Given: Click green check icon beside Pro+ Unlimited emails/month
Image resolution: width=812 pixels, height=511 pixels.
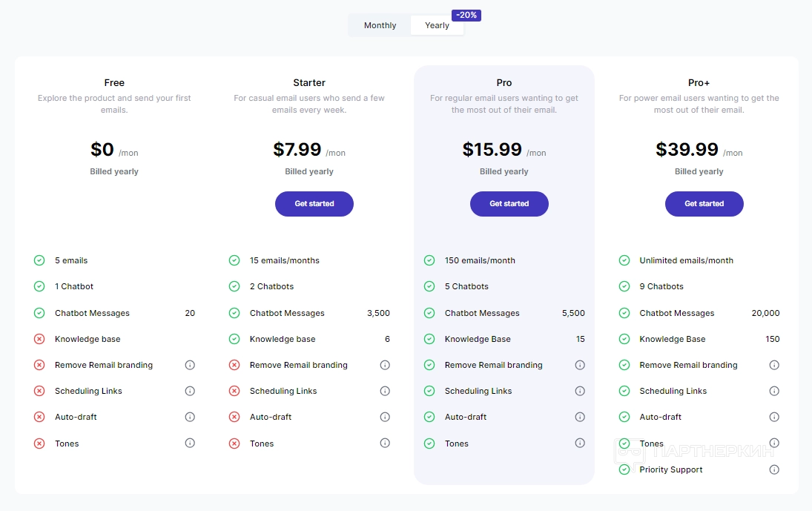Looking at the screenshot, I should click(624, 260).
